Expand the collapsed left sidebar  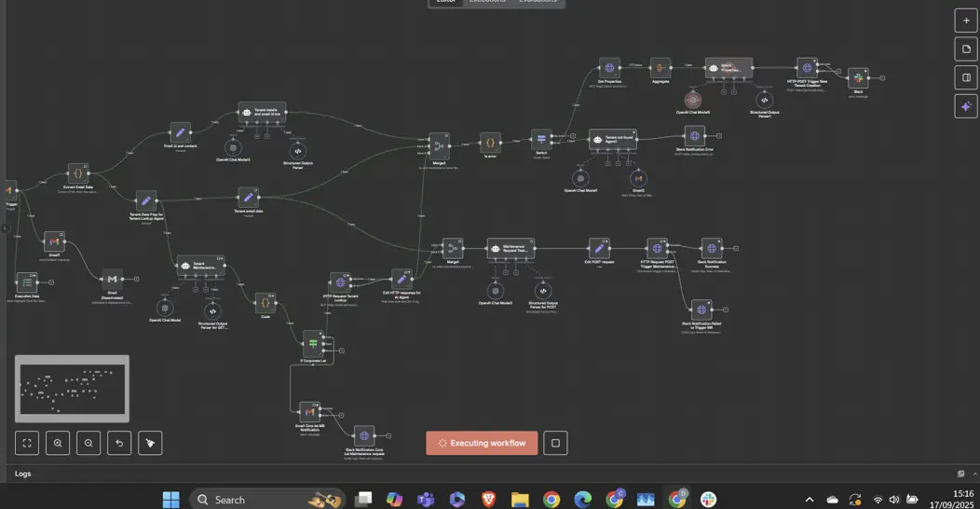tap(5, 228)
